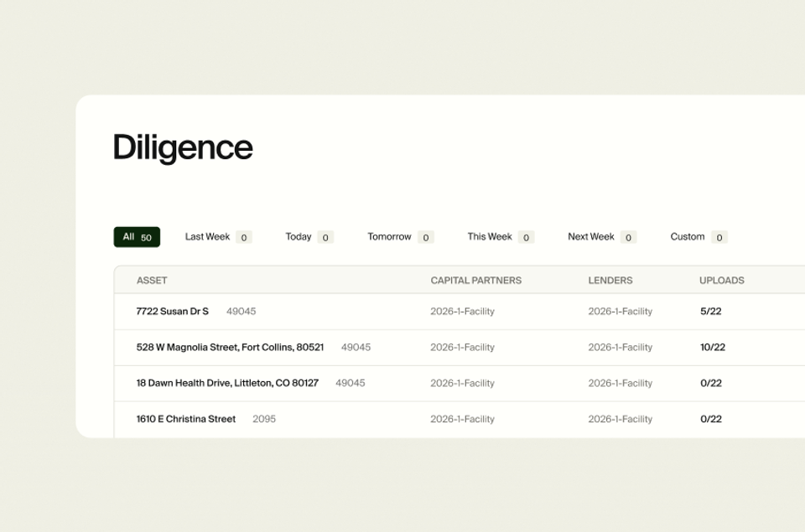Click capital partner for 1610 E Christina Street
The height and width of the screenshot is (532, 805).
(463, 419)
